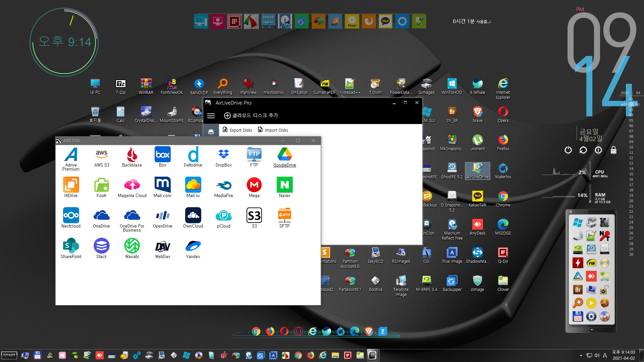The width and height of the screenshot is (644, 362).
Task: Open Chrome desktop shortcut
Action: (503, 199)
